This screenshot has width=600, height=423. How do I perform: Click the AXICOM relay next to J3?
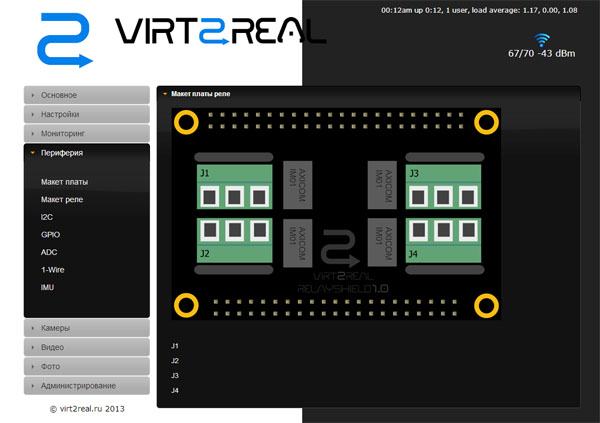[382, 185]
